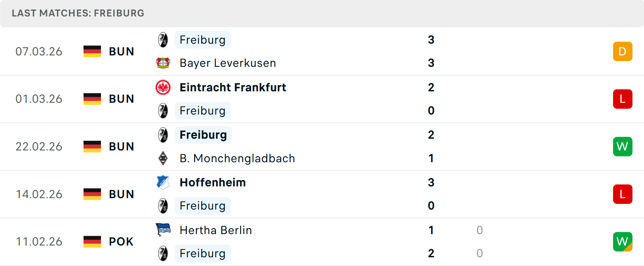Click the B. Monchengladbach team name

(237, 158)
